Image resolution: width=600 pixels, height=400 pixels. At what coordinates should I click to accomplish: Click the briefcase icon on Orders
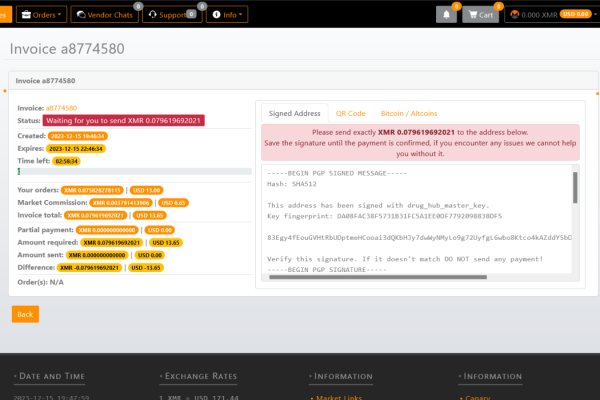(x=25, y=15)
